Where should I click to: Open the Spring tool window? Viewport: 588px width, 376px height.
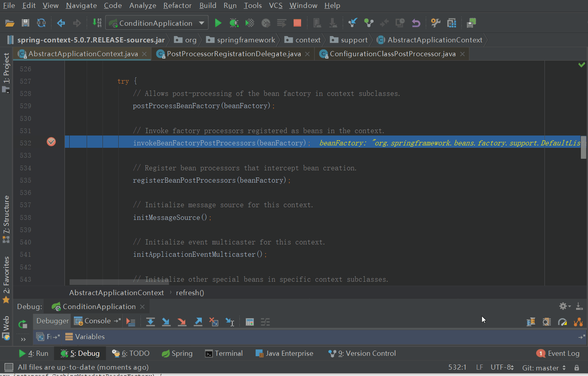(177, 353)
